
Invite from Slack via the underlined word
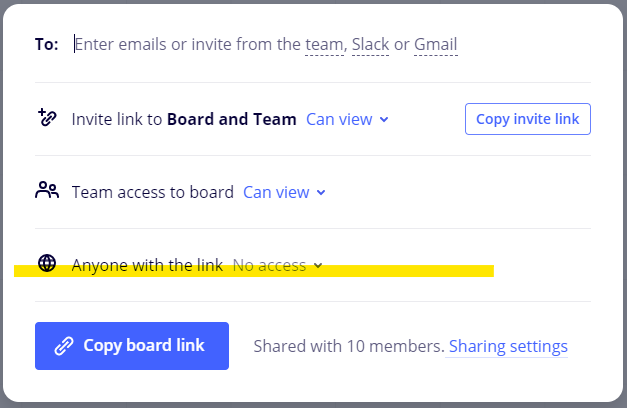pyautogui.click(x=370, y=45)
